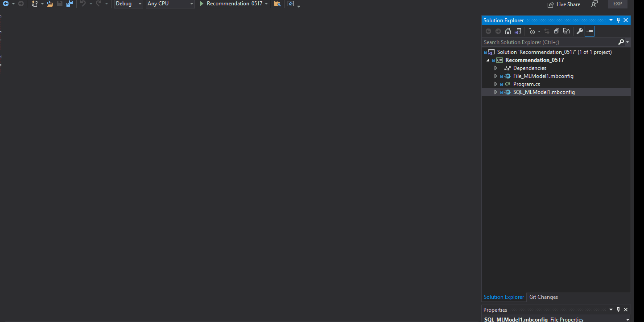This screenshot has height=322, width=644.
Task: Click the EXP badge button
Action: click(x=618, y=4)
